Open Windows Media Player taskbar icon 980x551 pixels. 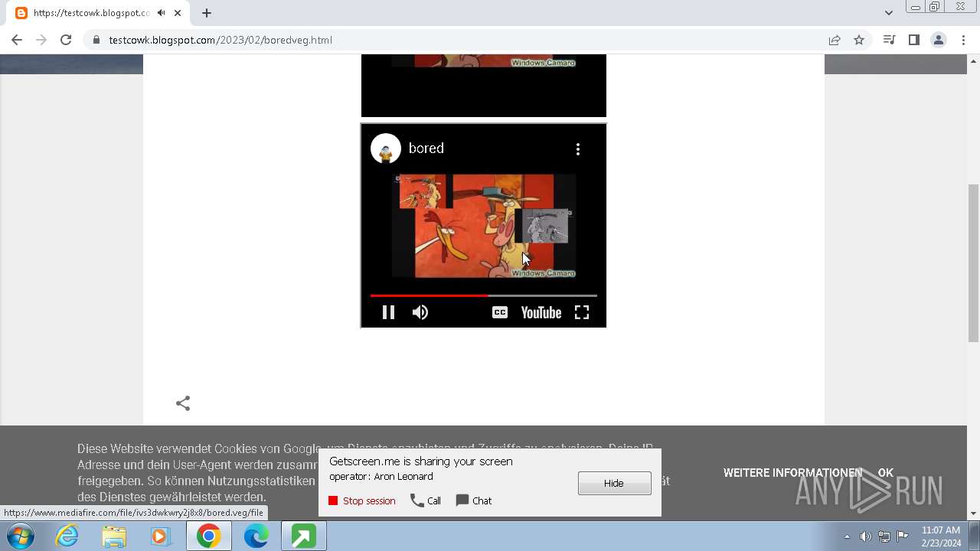pyautogui.click(x=161, y=536)
